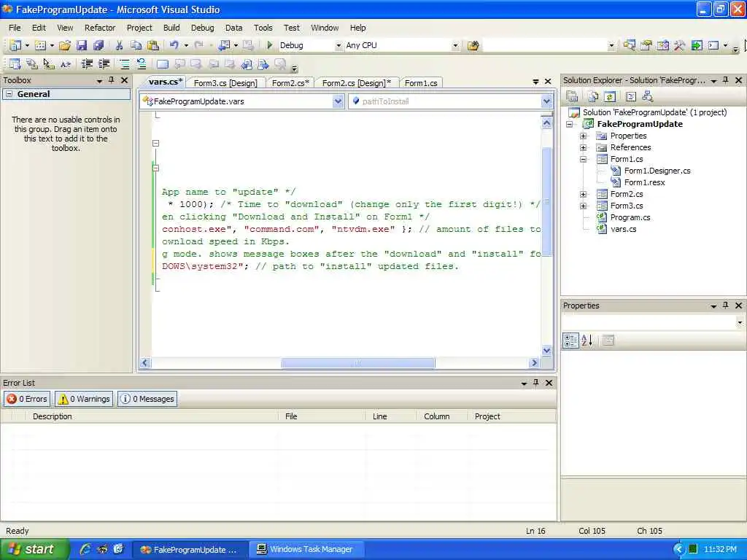Click Show All Files in Solution Explorer
This screenshot has height=560, width=747.
pyautogui.click(x=593, y=97)
